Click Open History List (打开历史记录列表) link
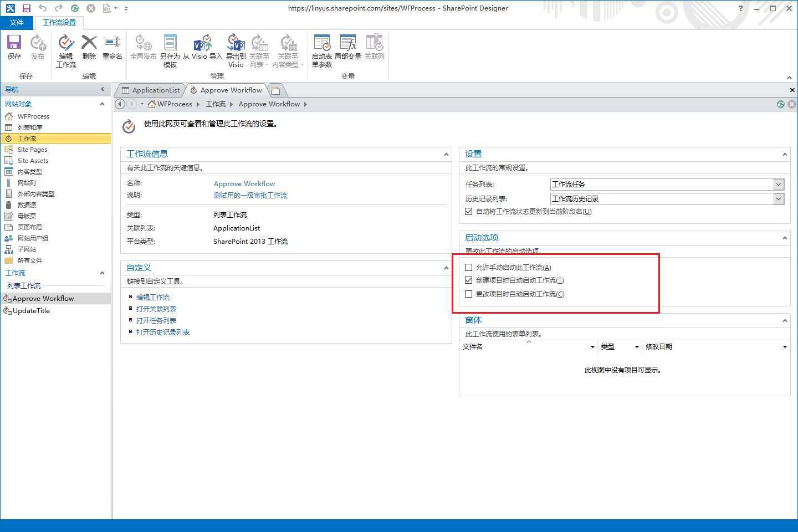 [x=163, y=332]
